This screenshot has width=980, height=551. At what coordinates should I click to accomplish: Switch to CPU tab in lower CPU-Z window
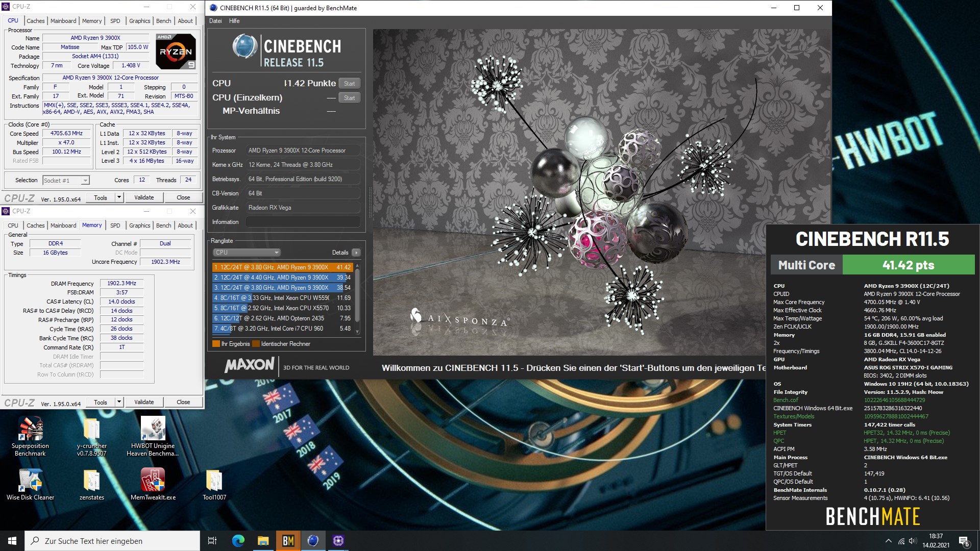tap(13, 226)
